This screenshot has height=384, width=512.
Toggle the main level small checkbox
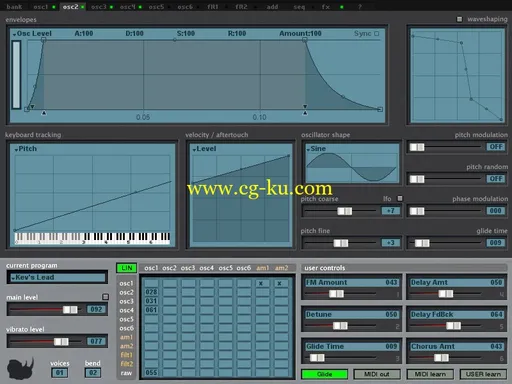click(105, 297)
